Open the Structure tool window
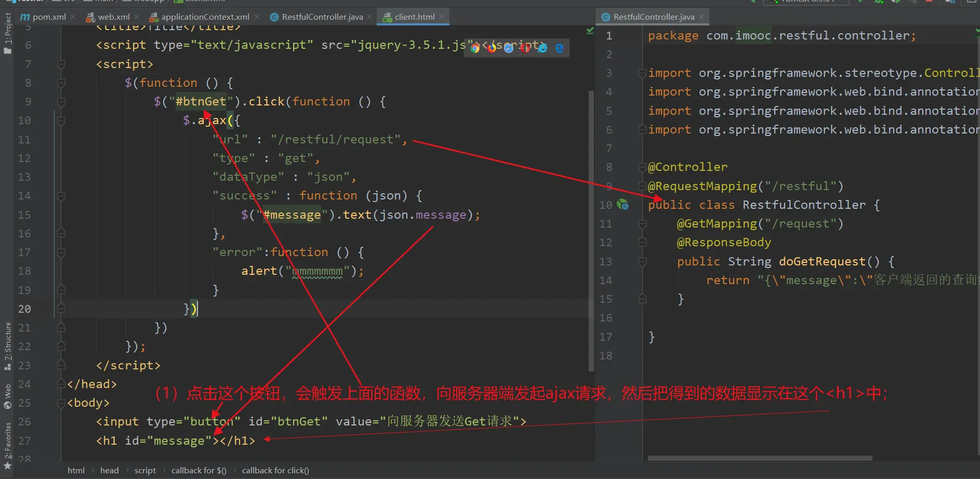Screen dimensions: 980x479 (x=7, y=346)
